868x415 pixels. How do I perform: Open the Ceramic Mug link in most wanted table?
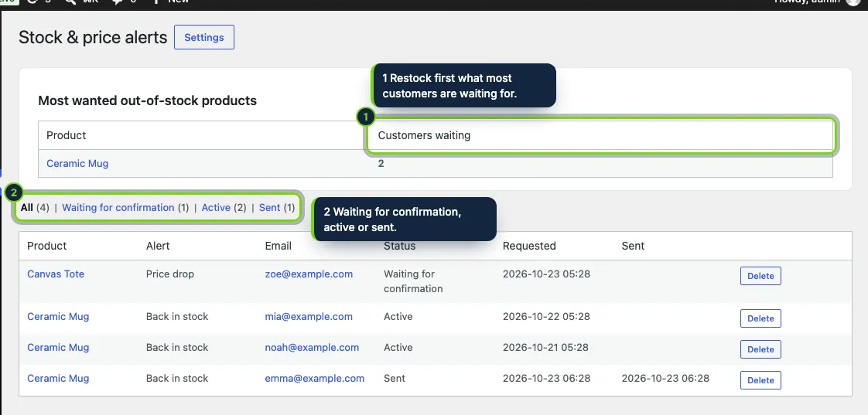point(77,163)
